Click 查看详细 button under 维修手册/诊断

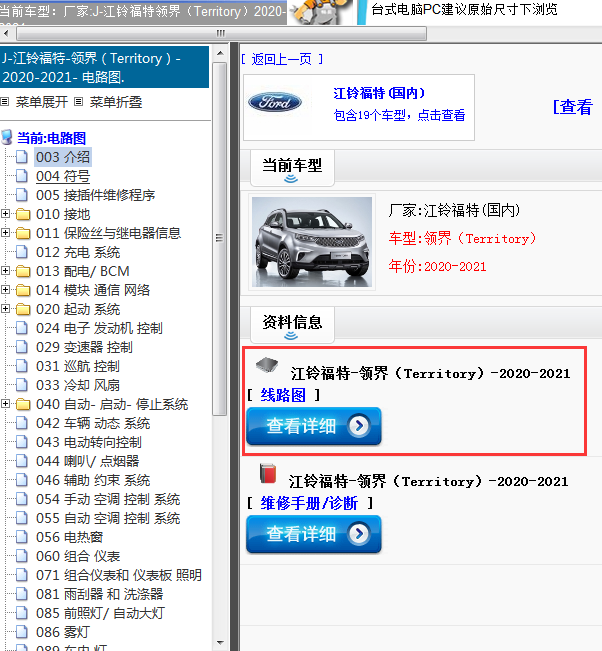tap(314, 534)
